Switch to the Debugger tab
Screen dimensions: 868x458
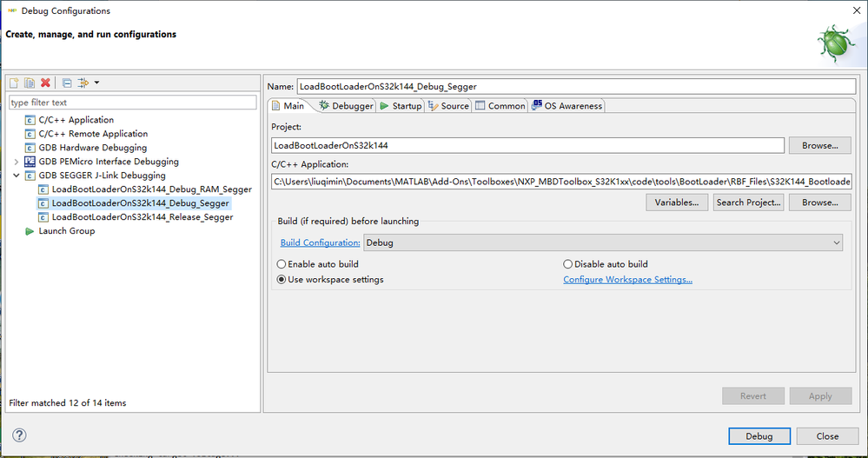346,106
